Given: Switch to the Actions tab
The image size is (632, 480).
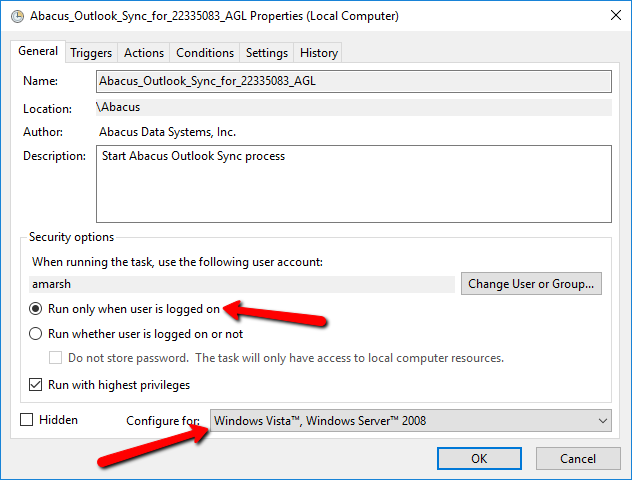Looking at the screenshot, I should tap(144, 53).
